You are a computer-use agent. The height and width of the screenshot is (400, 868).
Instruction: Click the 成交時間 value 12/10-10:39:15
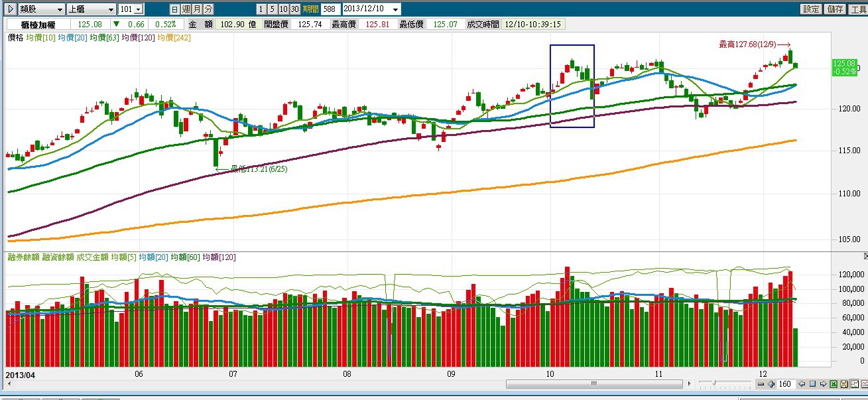[533, 24]
